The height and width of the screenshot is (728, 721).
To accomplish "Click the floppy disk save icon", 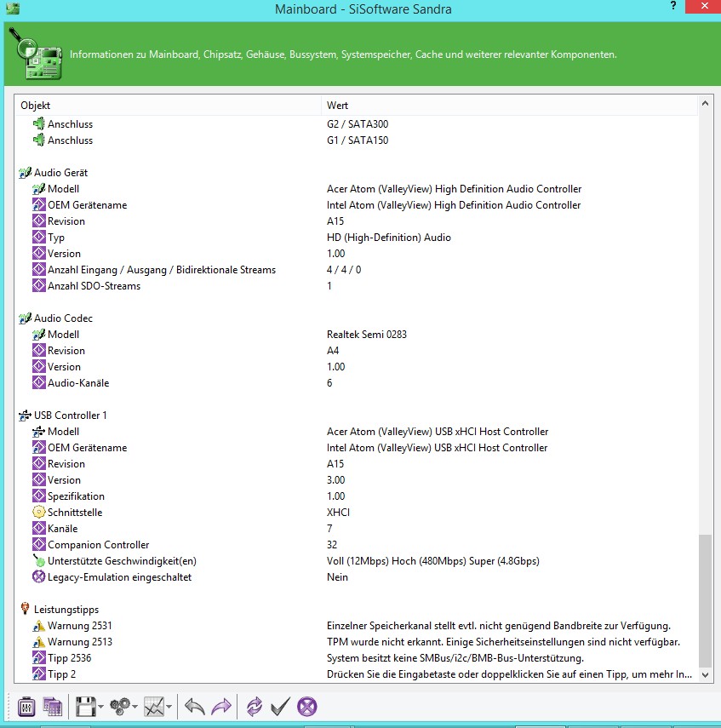I will tap(85, 707).
